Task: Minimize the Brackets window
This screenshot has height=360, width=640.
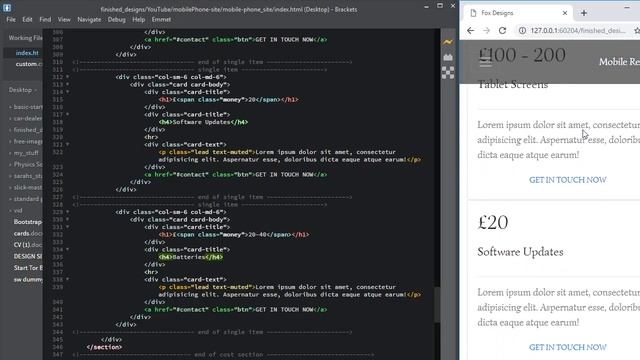Action: pos(426,6)
